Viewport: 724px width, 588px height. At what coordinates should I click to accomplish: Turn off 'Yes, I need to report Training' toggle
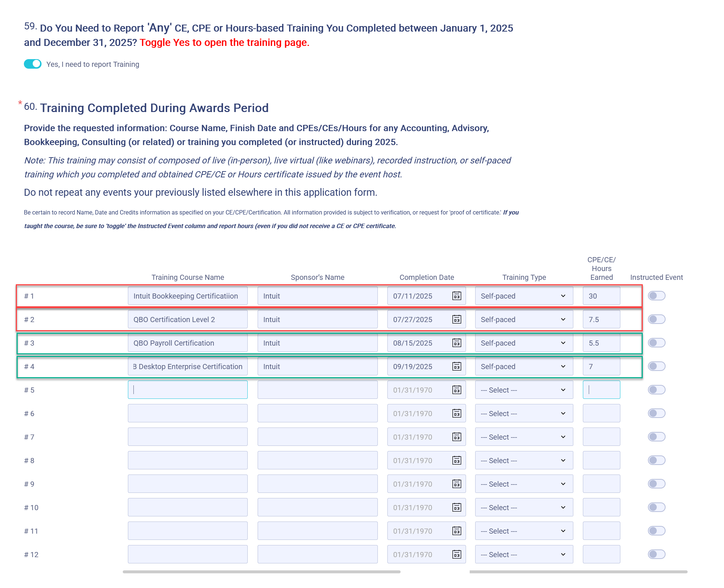(33, 64)
